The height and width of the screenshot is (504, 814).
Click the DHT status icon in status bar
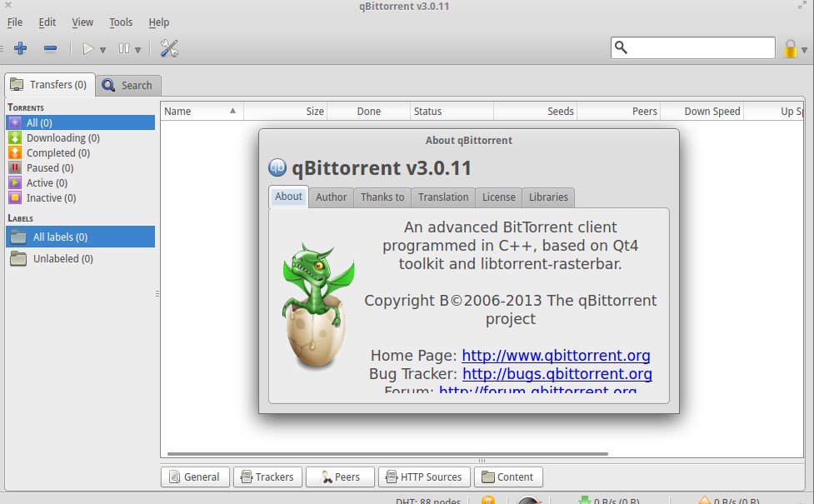pyautogui.click(x=488, y=501)
